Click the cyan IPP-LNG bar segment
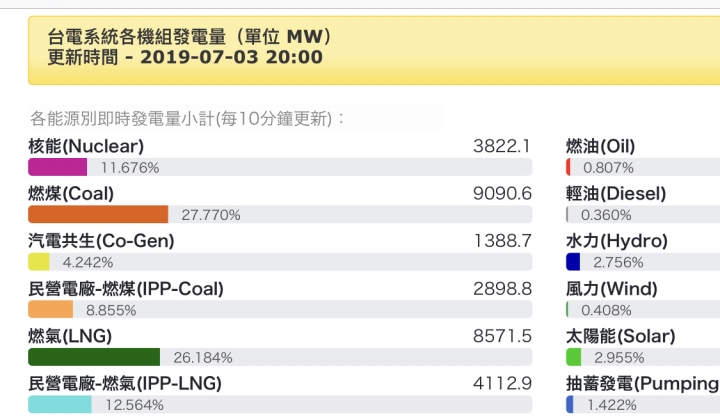 coord(60,405)
